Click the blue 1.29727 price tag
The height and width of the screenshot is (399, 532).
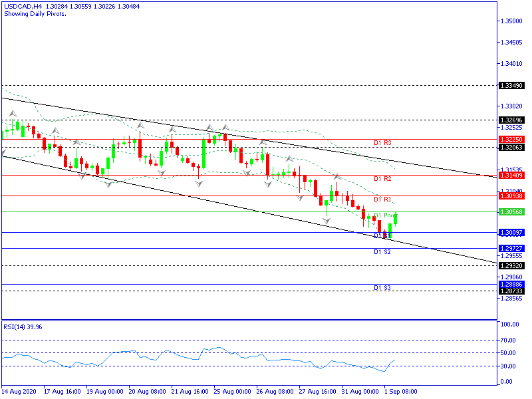[x=511, y=248]
